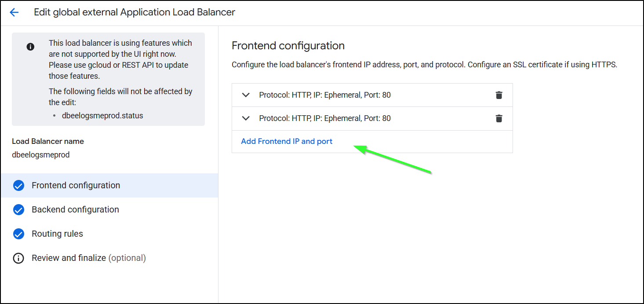Click the checkmark icon beside Backend configuration
Viewport: 644px width, 304px height.
tap(18, 210)
